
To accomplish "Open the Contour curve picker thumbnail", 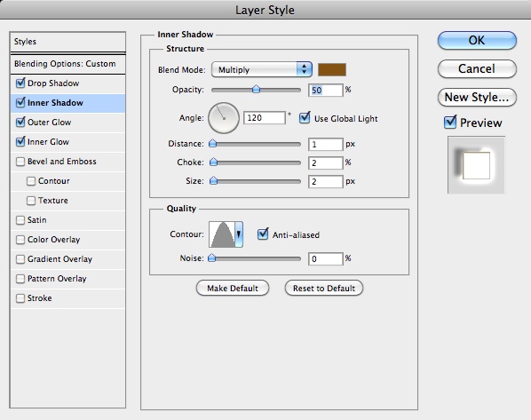I will 222,234.
